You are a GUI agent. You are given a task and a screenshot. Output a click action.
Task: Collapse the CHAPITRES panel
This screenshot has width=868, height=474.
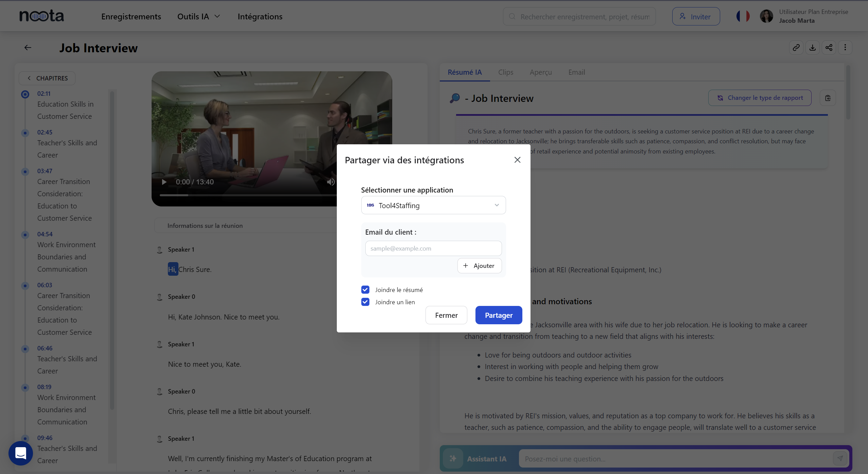click(x=47, y=78)
